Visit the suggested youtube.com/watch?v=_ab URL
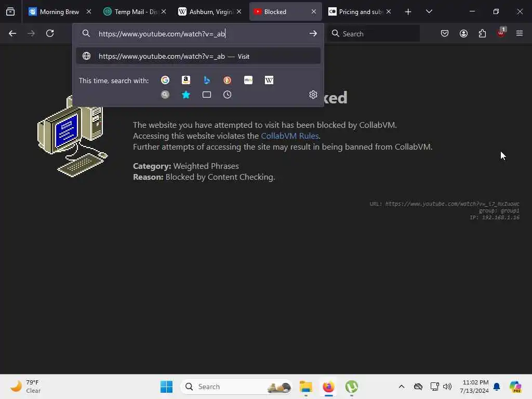Screen dimensions: 532x399 coord(198,56)
